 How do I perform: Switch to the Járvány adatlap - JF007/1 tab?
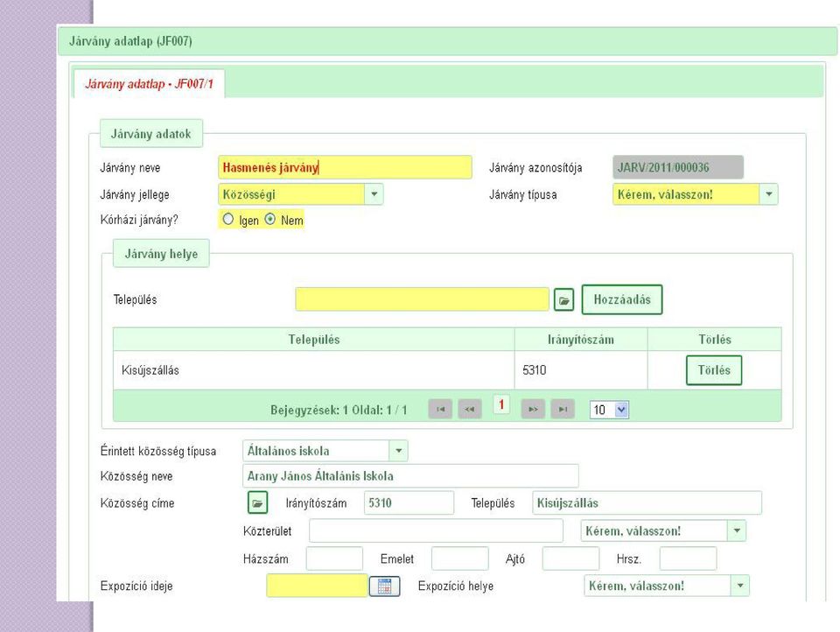(149, 84)
